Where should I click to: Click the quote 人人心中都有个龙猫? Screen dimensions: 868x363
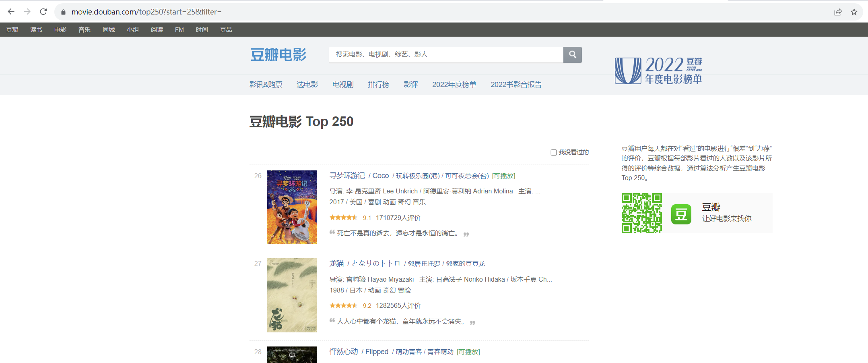point(402,322)
